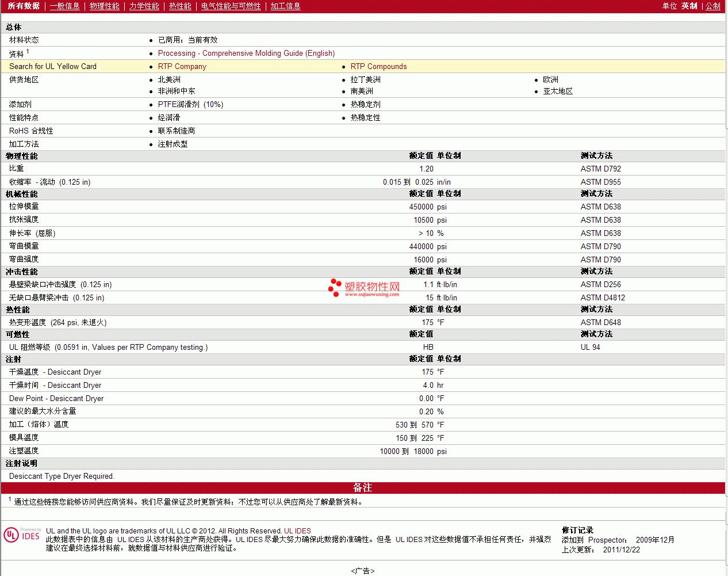728x576 pixels.
Task: Click 已商用：当前有效 status text
Action: click(188, 40)
